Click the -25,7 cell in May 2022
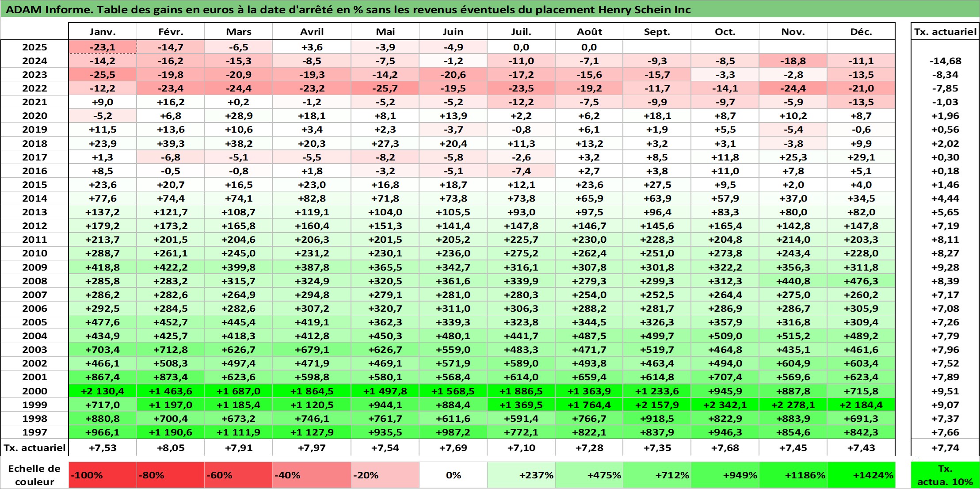Screen dimensions: 980x489 385,88
